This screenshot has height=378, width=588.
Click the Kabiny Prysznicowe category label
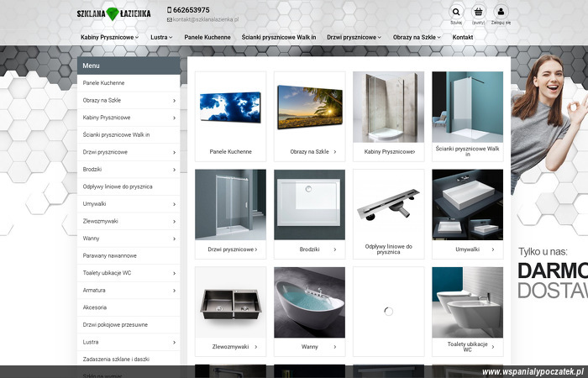[388, 151]
